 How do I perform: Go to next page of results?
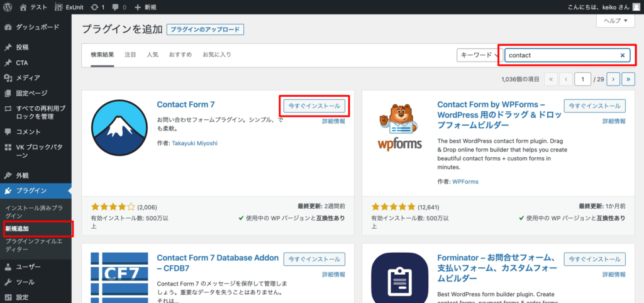613,79
